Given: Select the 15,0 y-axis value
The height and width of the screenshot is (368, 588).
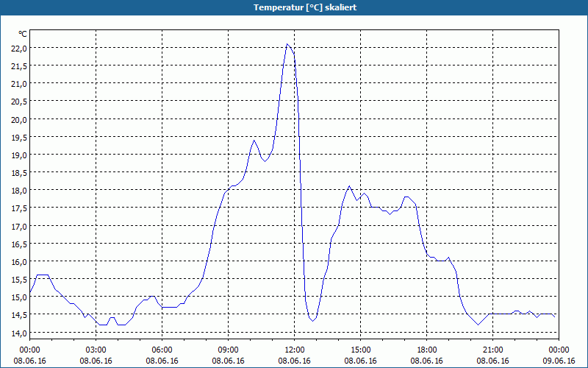Looking at the screenshot, I should pyautogui.click(x=19, y=297).
